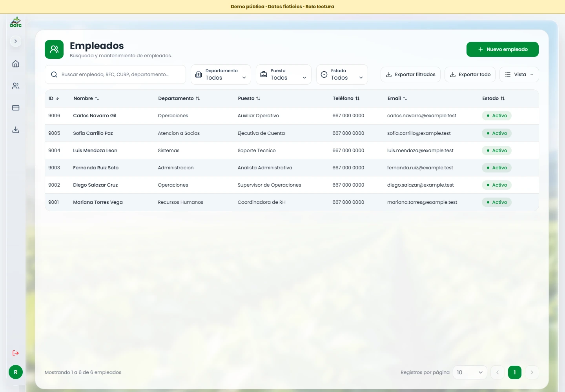Click diego.salazar@example.test email

coord(421,185)
